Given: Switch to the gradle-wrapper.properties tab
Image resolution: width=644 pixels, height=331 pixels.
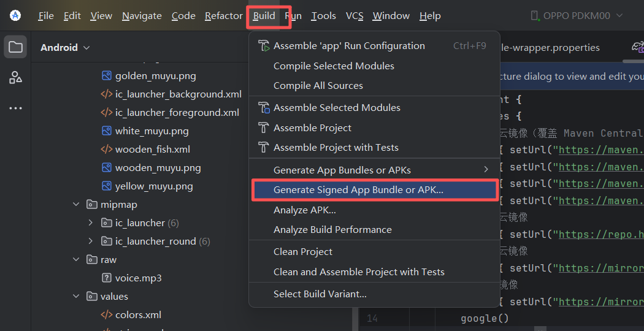Looking at the screenshot, I should pos(550,47).
